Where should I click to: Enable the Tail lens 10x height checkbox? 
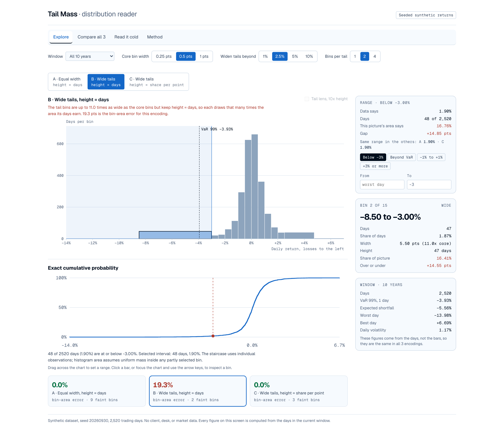[307, 99]
